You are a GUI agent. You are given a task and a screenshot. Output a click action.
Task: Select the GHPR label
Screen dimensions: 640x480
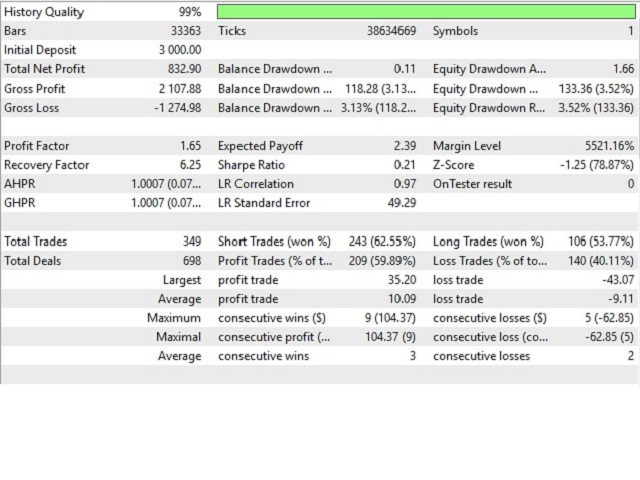coord(20,203)
